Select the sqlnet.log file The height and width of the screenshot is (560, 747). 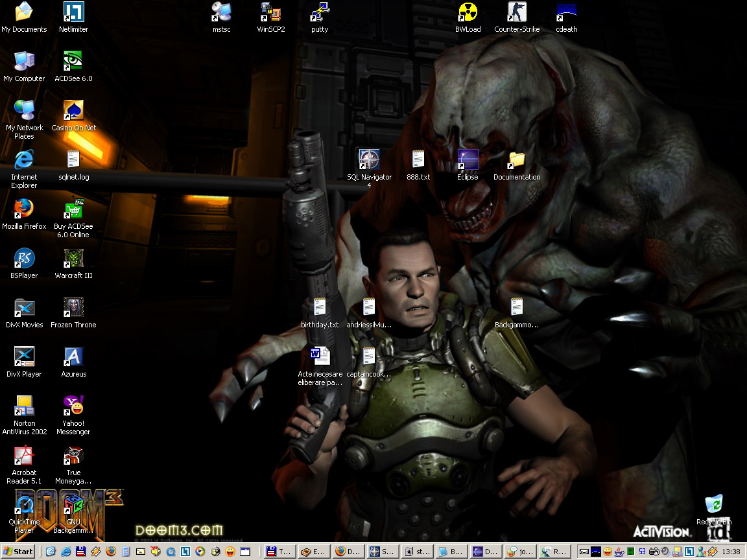[73, 165]
